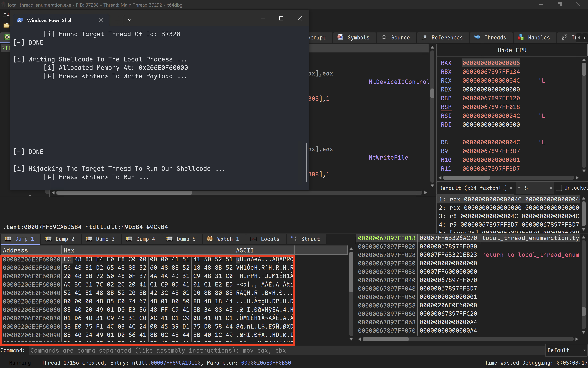
Task: Click the Source tab icon
Action: tap(384, 37)
